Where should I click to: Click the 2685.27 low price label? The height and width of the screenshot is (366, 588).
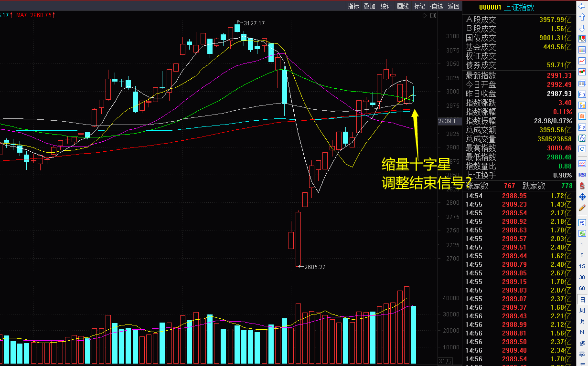pos(314,267)
